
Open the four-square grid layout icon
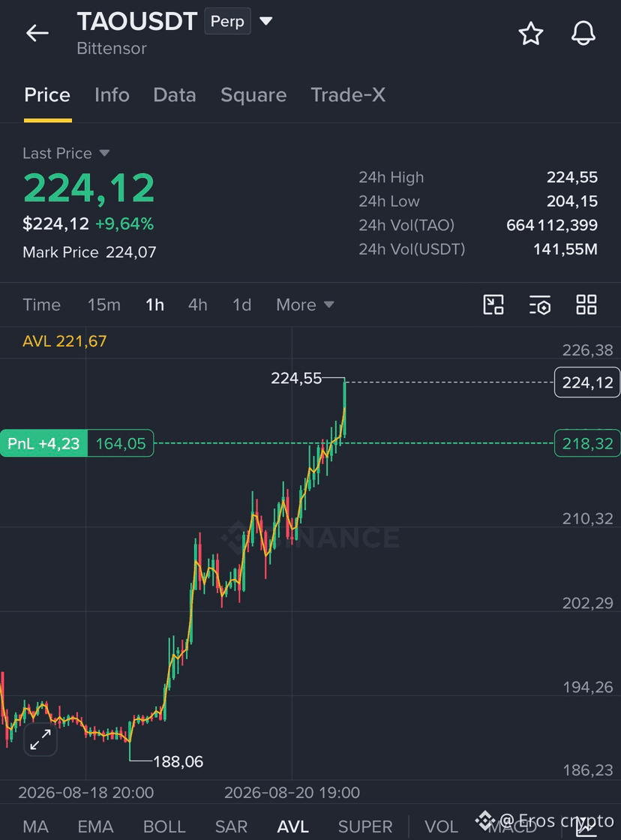(x=586, y=304)
